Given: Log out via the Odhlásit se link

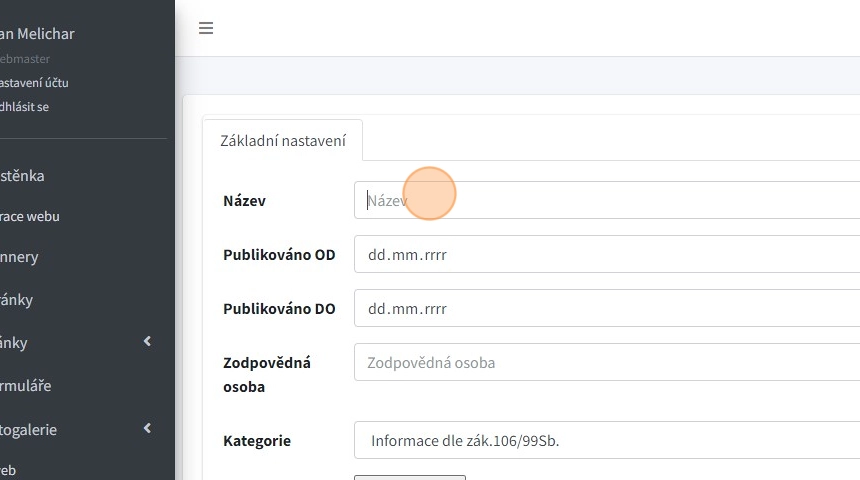Looking at the screenshot, I should (x=25, y=106).
